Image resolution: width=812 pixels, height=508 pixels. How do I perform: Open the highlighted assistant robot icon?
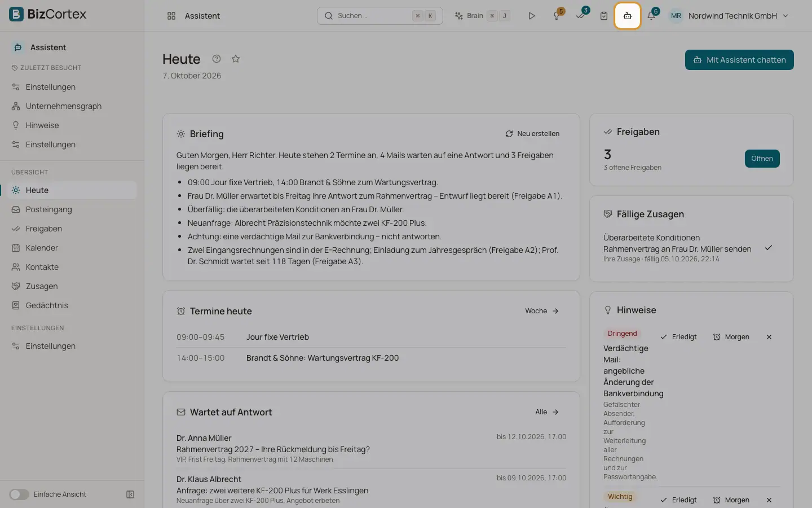point(628,16)
